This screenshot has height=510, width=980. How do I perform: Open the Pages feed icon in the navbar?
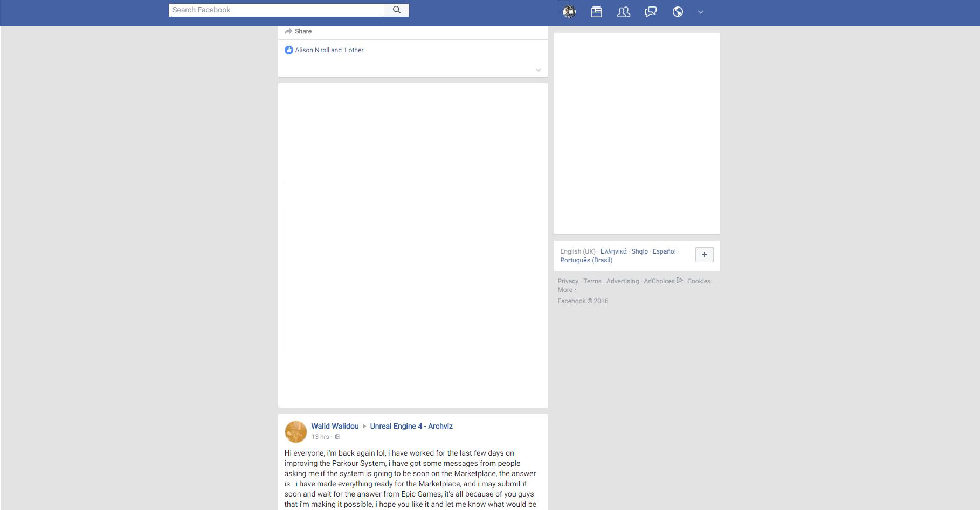tap(596, 11)
